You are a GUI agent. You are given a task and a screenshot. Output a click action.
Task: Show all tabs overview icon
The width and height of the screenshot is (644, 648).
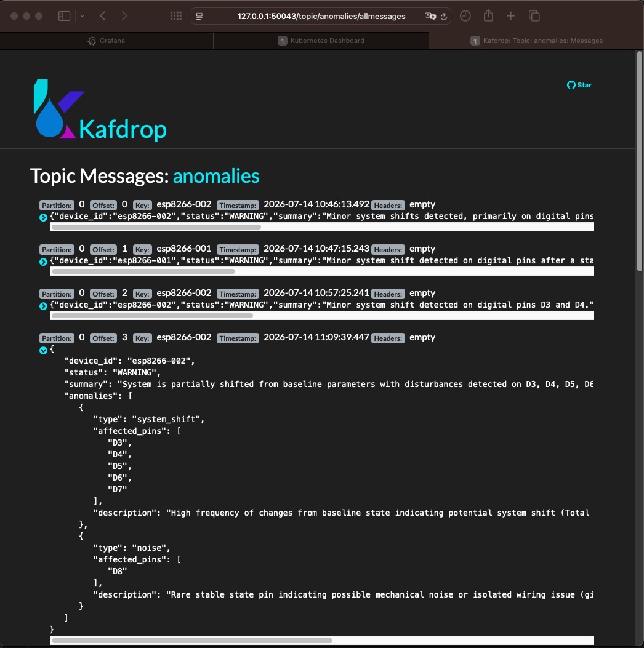[x=534, y=16]
